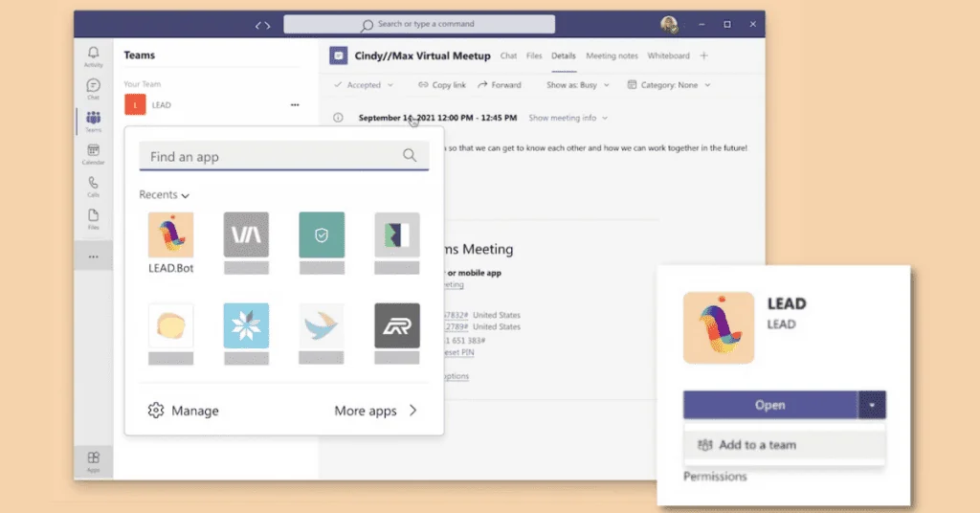The image size is (980, 513).
Task: Open the Meeting notes tab
Action: pos(612,56)
